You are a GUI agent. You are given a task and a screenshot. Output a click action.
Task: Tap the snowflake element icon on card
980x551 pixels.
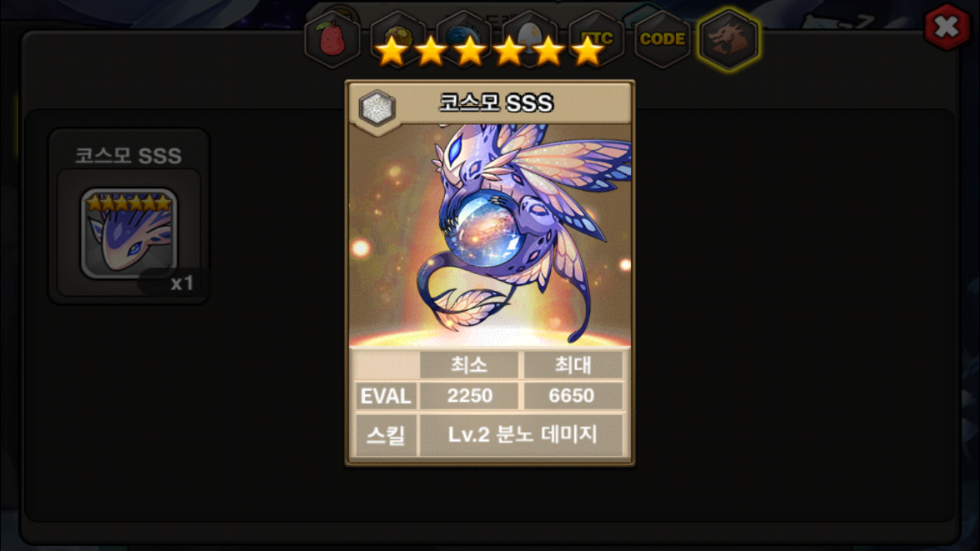coord(378,109)
